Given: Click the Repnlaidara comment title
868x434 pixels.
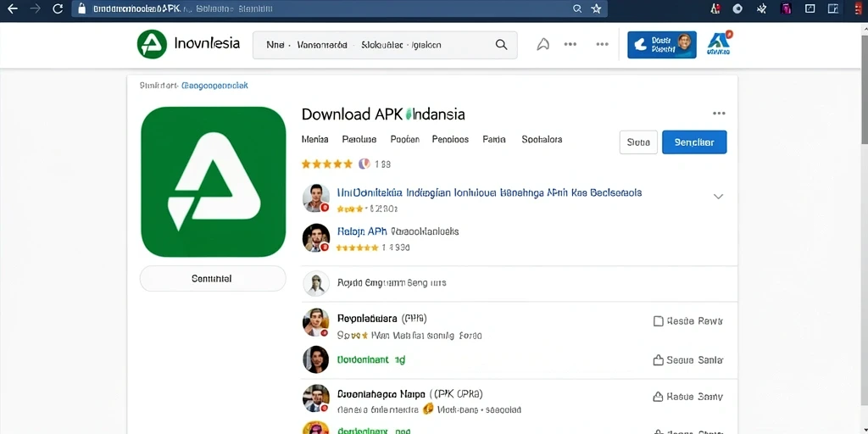Looking at the screenshot, I should pyautogui.click(x=381, y=319).
